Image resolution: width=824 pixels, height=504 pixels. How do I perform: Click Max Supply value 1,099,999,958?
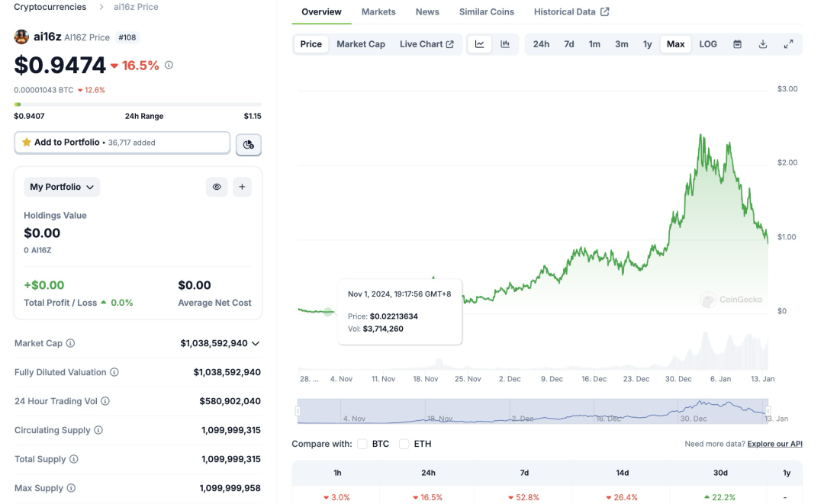[230, 488]
